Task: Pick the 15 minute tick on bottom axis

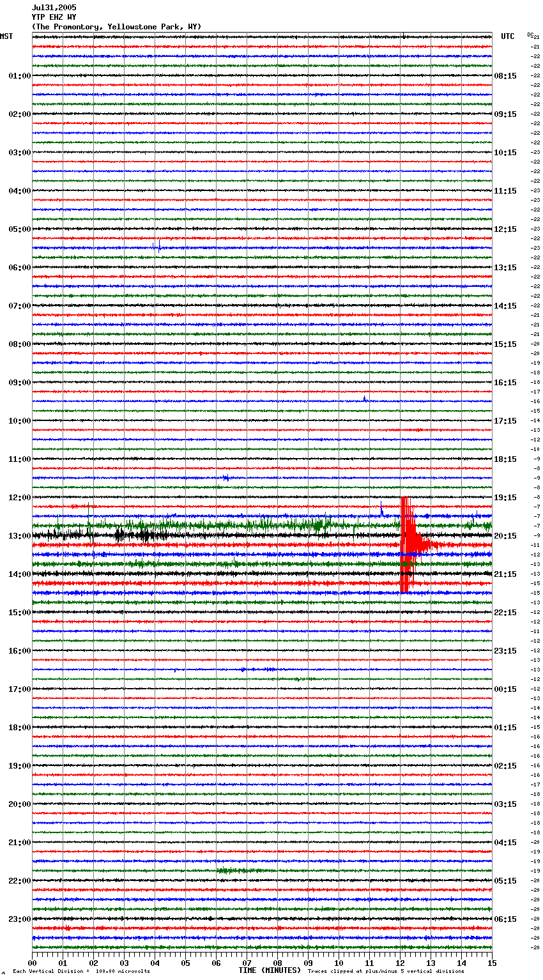Action: point(492,963)
